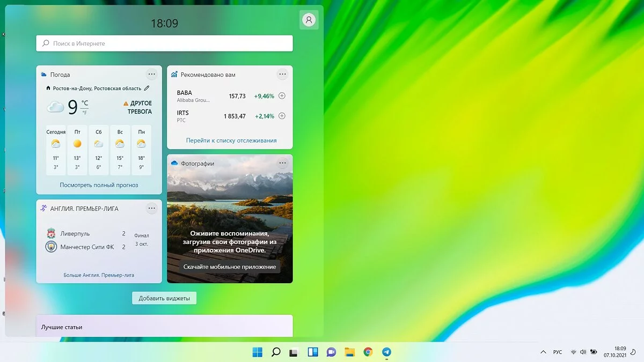Viewport: 644px width, 362px height.
Task: Click the IRTS PTC stock row
Action: (231, 116)
